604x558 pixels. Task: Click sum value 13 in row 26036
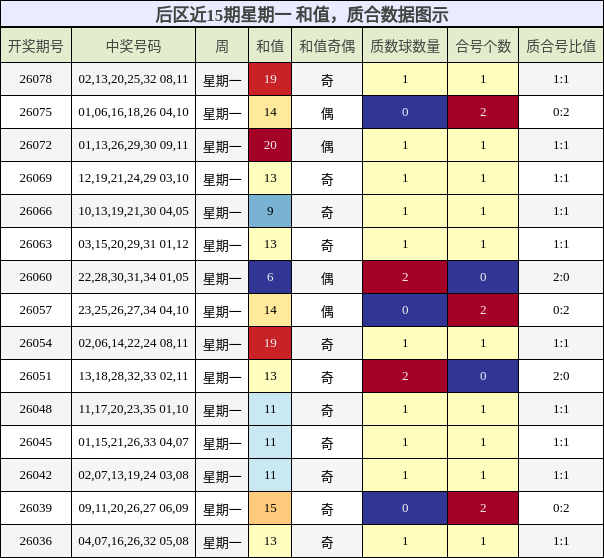tap(270, 541)
